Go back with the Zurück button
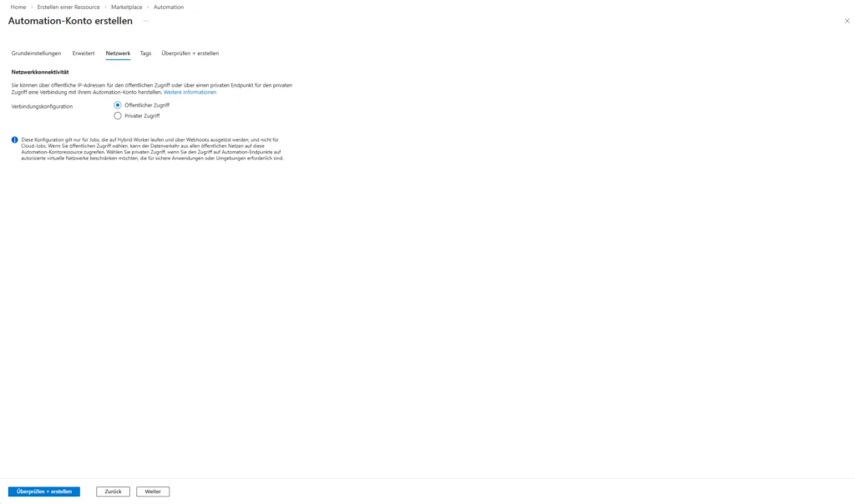This screenshot has width=855, height=504. click(x=113, y=491)
